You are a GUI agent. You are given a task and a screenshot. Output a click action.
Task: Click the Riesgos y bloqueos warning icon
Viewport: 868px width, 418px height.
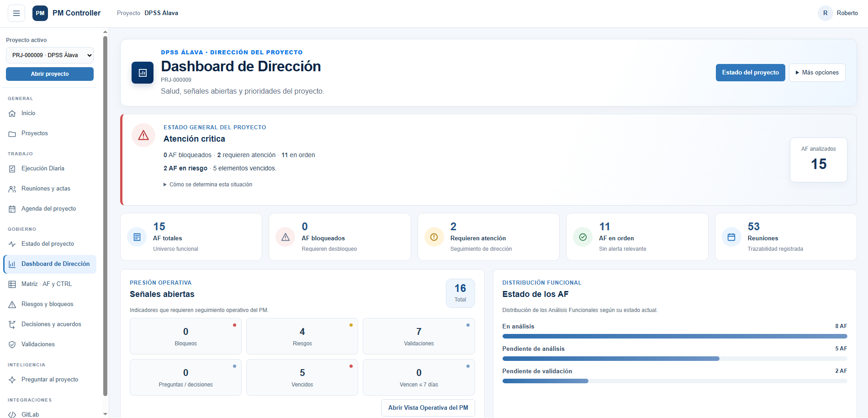click(x=12, y=305)
